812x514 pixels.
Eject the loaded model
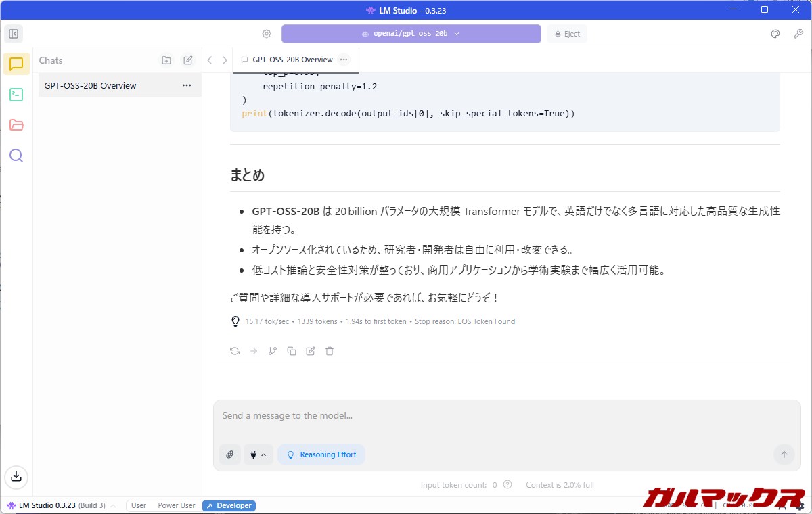(x=566, y=34)
